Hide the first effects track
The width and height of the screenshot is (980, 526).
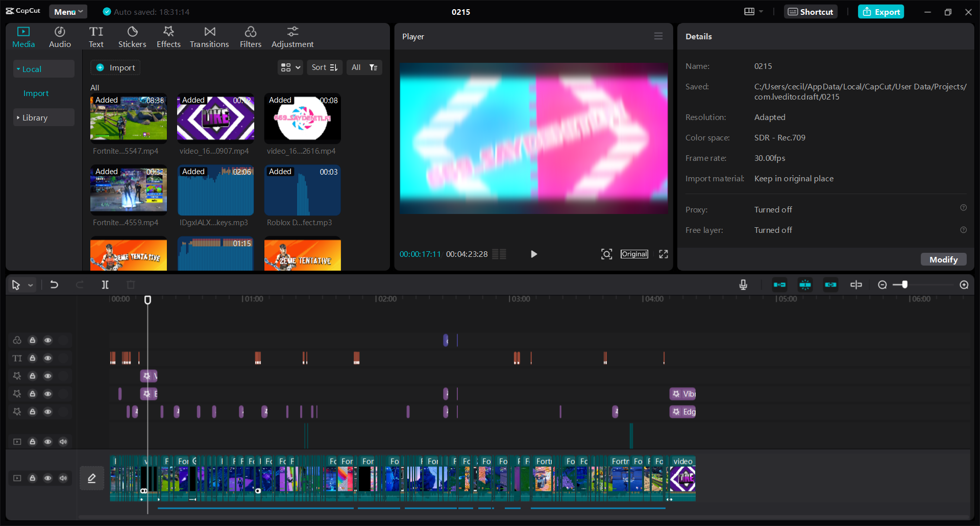47,376
